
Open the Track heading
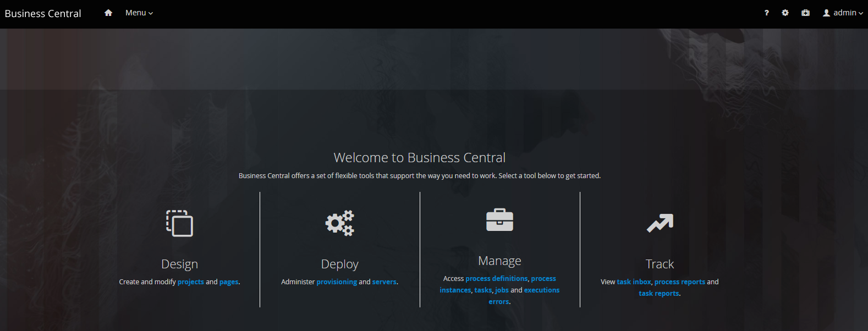(660, 264)
